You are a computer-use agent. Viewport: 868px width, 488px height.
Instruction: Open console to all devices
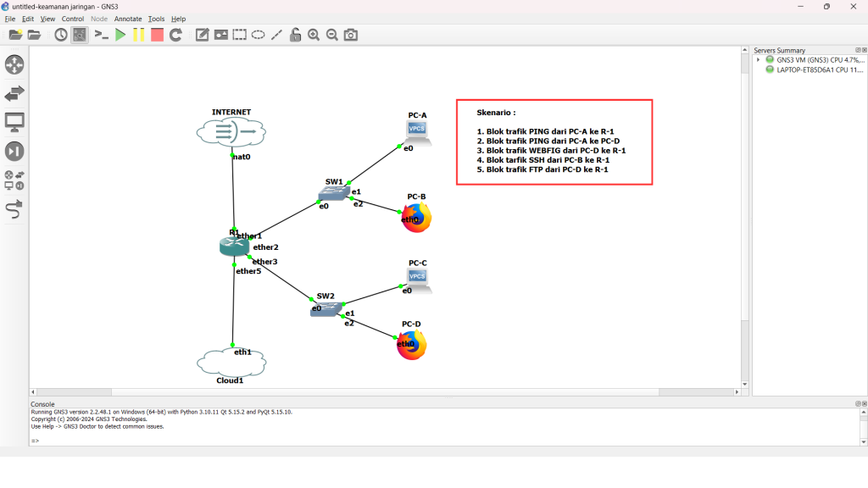tap(101, 35)
